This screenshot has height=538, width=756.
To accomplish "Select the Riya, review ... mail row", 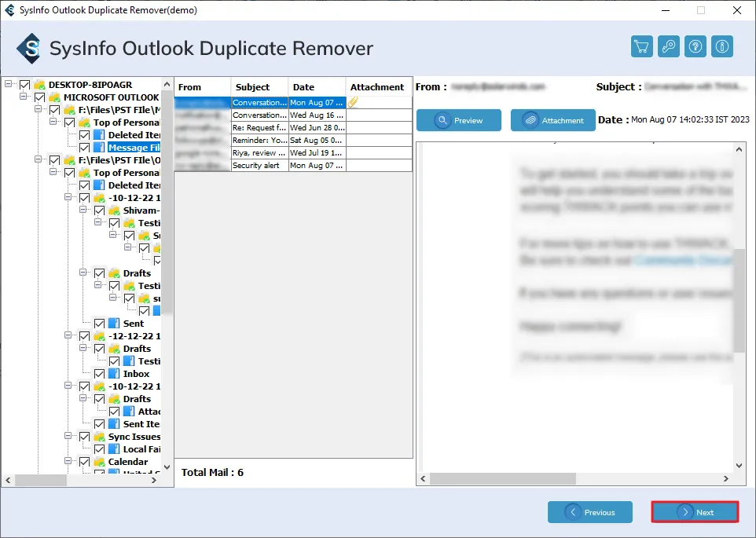I will pyautogui.click(x=293, y=152).
